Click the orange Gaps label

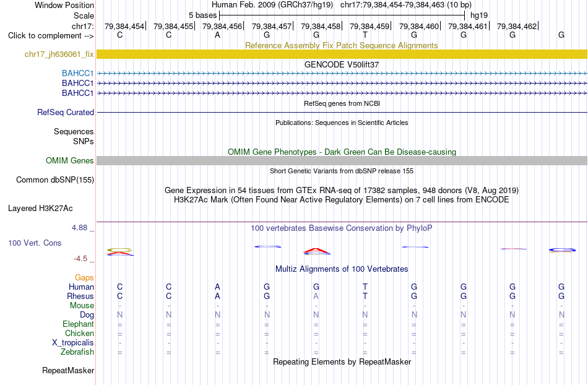click(84, 277)
